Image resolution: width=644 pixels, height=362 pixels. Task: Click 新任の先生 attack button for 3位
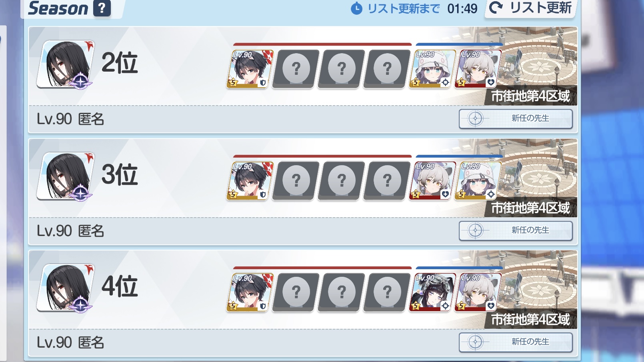click(x=516, y=231)
